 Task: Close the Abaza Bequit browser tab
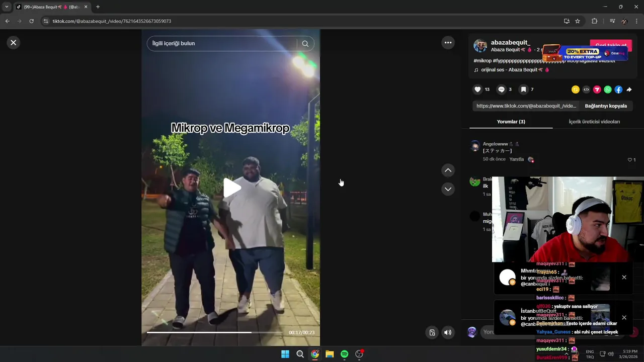[x=86, y=7]
